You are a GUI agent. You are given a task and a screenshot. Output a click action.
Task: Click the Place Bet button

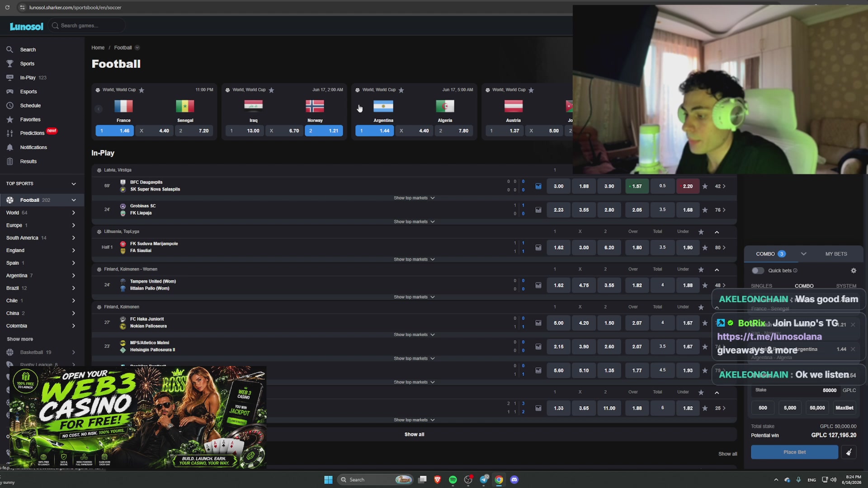pos(794,452)
